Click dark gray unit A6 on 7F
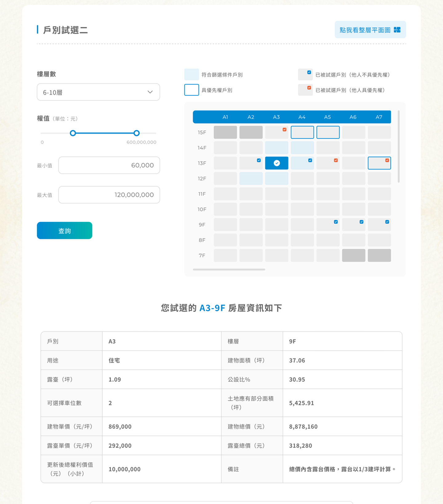 pos(354,255)
